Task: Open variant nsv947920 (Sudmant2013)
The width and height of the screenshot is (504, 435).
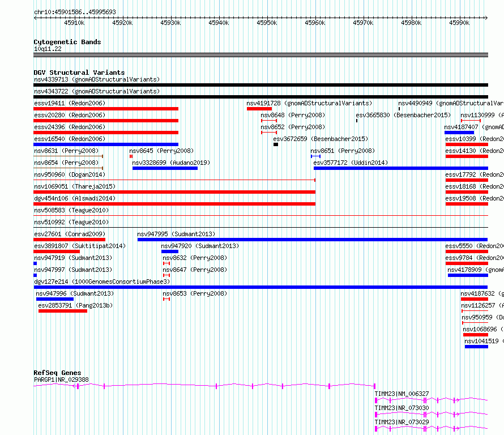Action: tap(200, 246)
